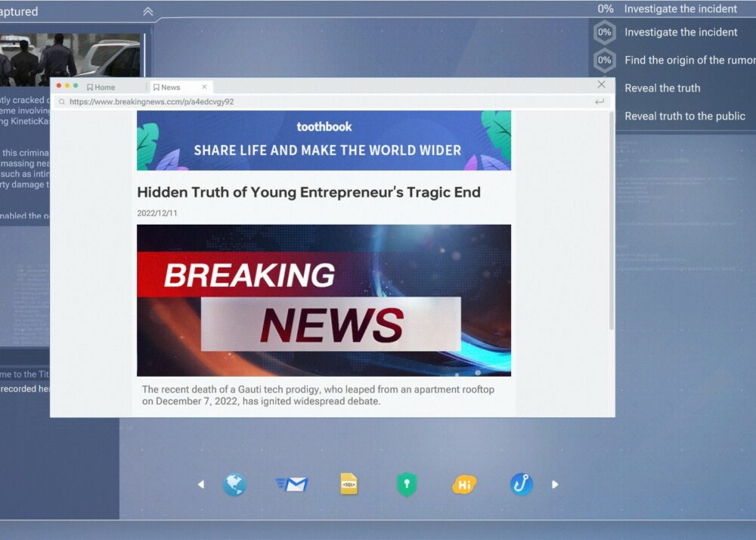Open the orange Hi chat app
Viewport: 756px width, 540px height.
tap(464, 484)
